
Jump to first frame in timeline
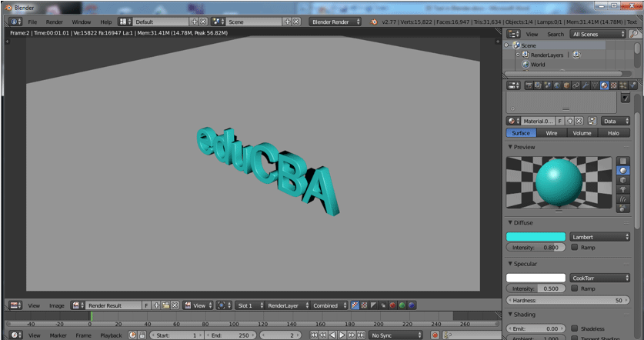pyautogui.click(x=314, y=335)
